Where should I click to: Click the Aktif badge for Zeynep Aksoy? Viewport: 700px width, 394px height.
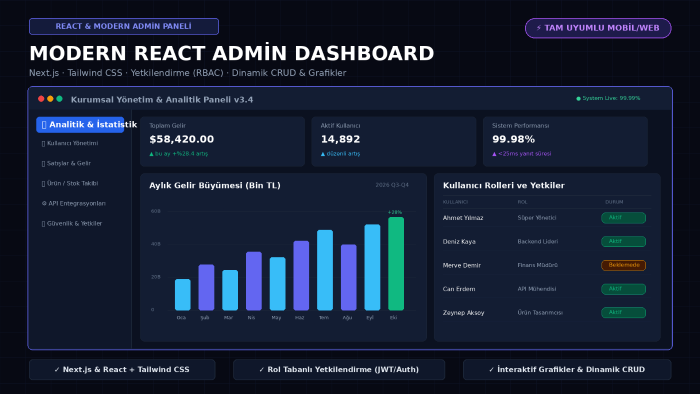click(623, 312)
